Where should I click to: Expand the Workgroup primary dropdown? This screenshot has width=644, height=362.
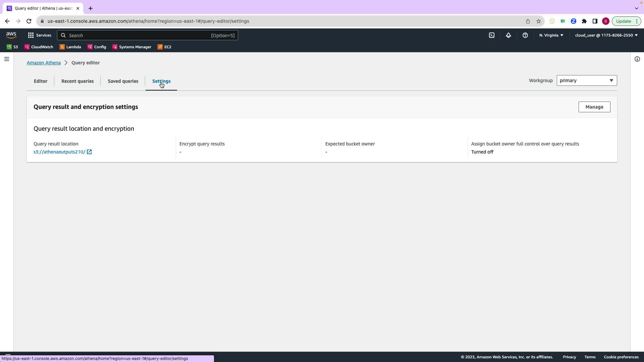click(586, 80)
